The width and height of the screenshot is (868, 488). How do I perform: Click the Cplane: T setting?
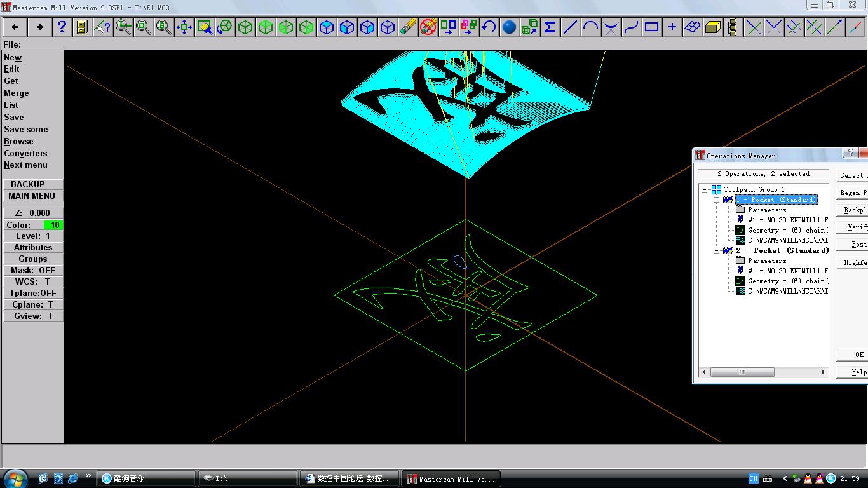[33, 304]
